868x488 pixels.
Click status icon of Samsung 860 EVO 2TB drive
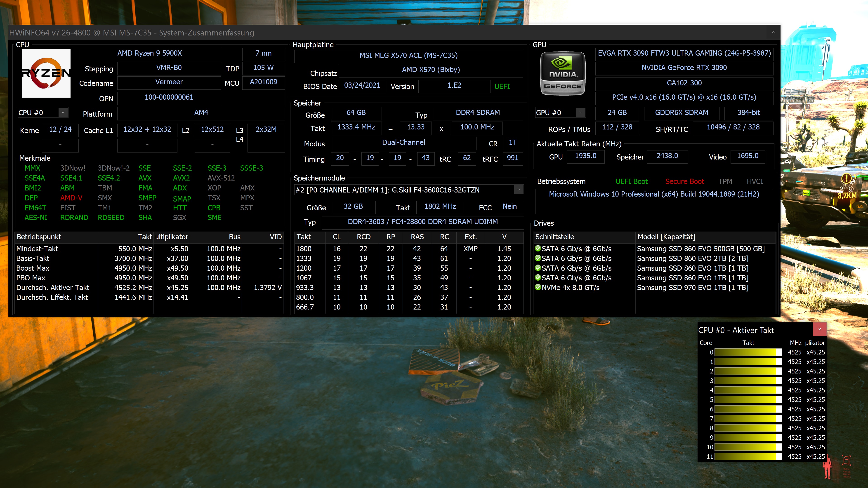(x=538, y=258)
